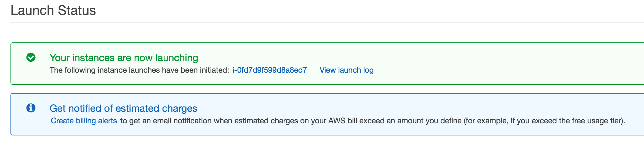Image resolution: width=644 pixels, height=147 pixels.
Task: Click empty area of green success banner
Action: tap(497, 63)
